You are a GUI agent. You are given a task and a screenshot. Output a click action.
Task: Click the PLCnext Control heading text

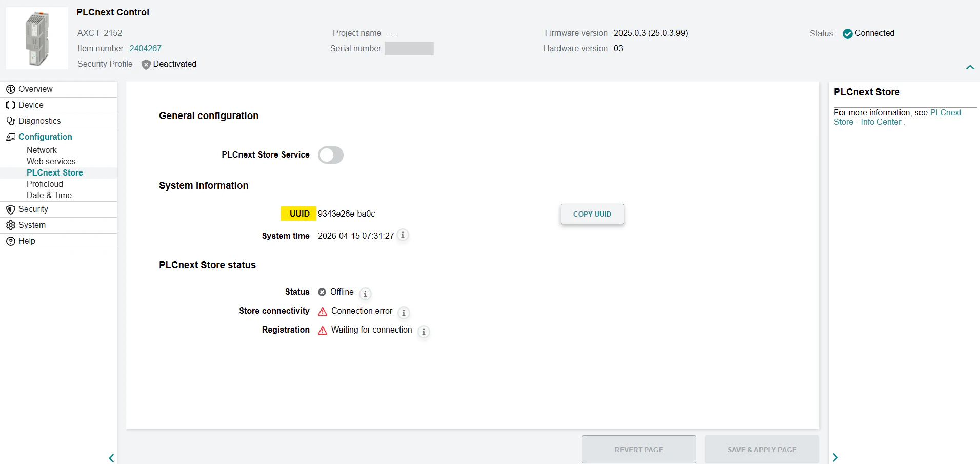click(113, 12)
